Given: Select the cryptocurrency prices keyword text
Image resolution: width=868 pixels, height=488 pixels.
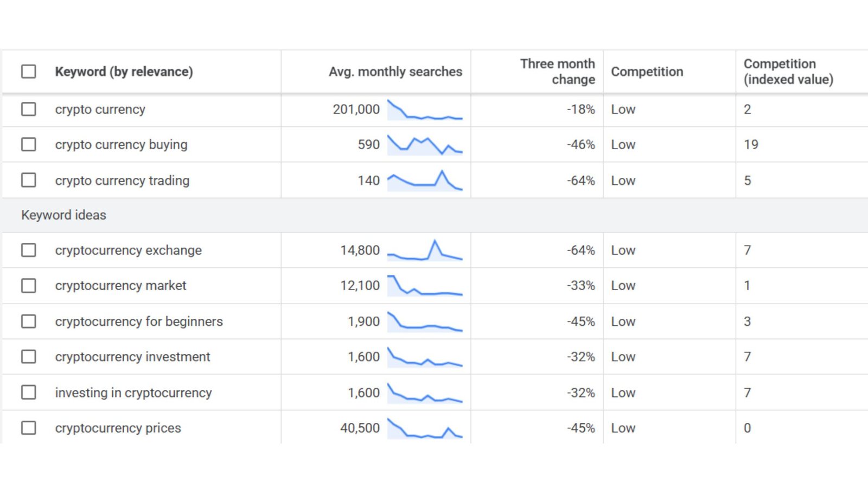Looking at the screenshot, I should (x=118, y=427).
